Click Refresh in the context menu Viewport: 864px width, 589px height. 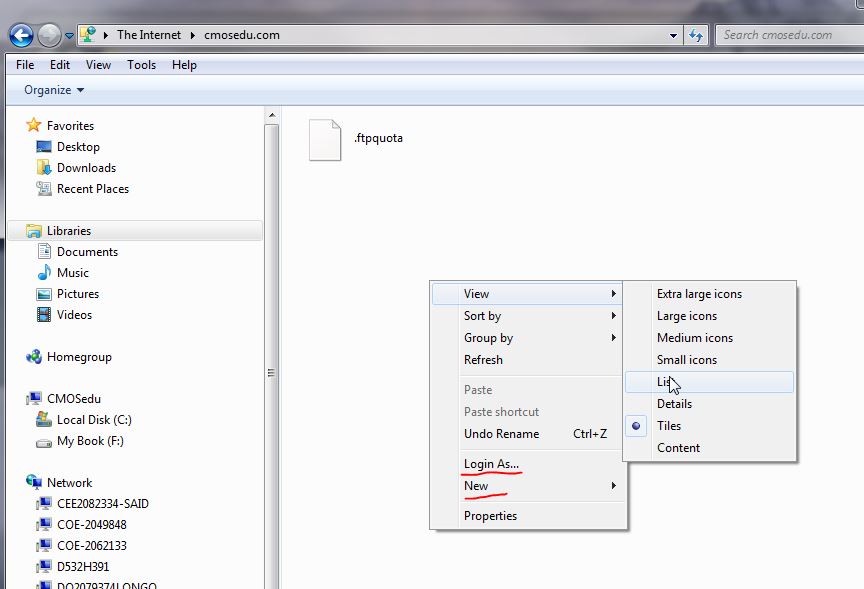483,360
